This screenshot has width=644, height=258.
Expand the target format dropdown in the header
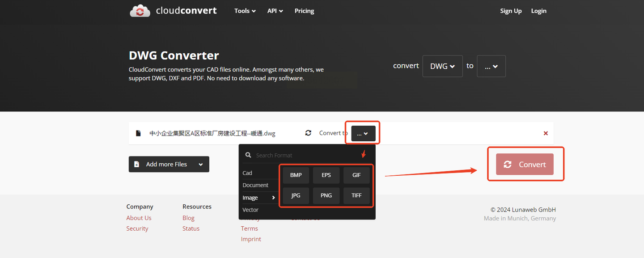[x=491, y=66]
